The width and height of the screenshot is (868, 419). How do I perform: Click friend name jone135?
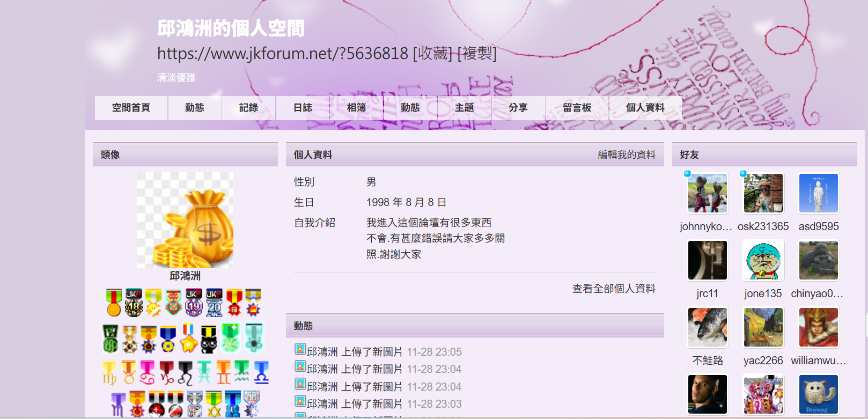point(763,293)
